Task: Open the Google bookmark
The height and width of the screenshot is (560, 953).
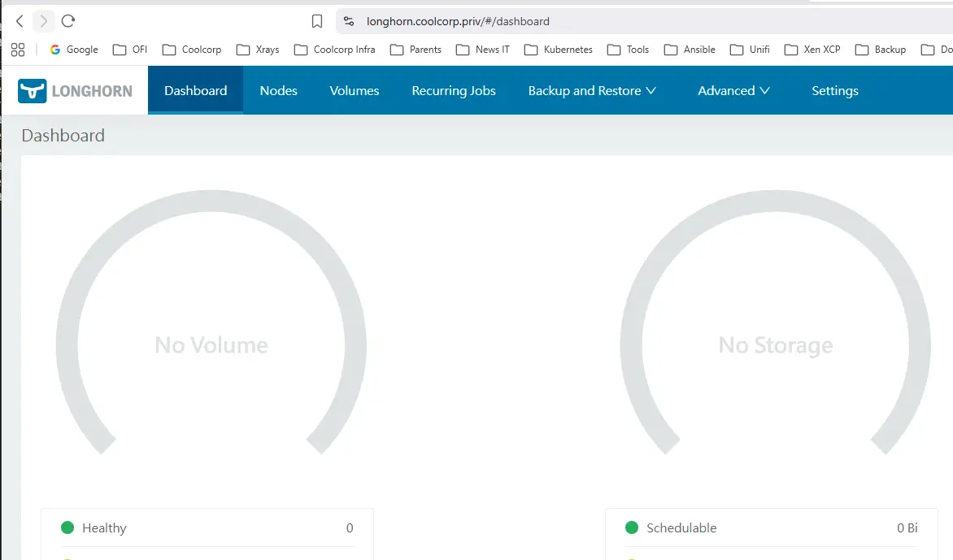Action: [x=74, y=50]
